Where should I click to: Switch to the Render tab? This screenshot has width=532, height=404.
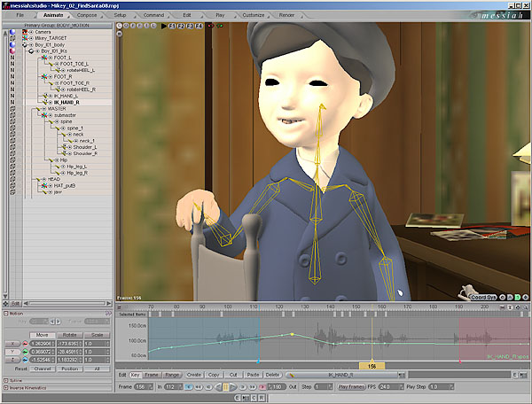tap(286, 15)
